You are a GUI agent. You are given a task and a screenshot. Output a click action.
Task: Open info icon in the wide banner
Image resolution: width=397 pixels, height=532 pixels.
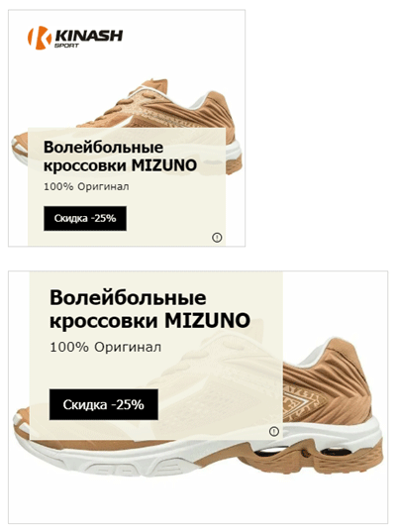tap(274, 431)
